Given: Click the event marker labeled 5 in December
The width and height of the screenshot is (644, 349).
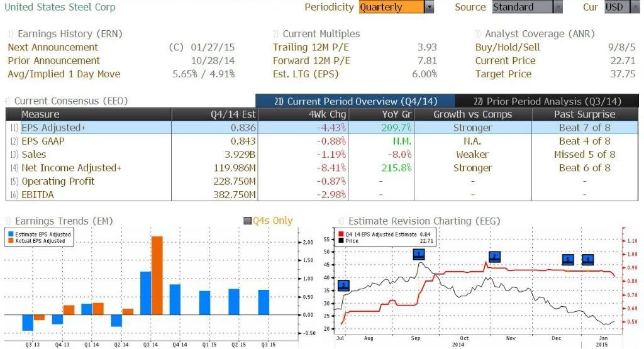Looking at the screenshot, I should click(568, 260).
